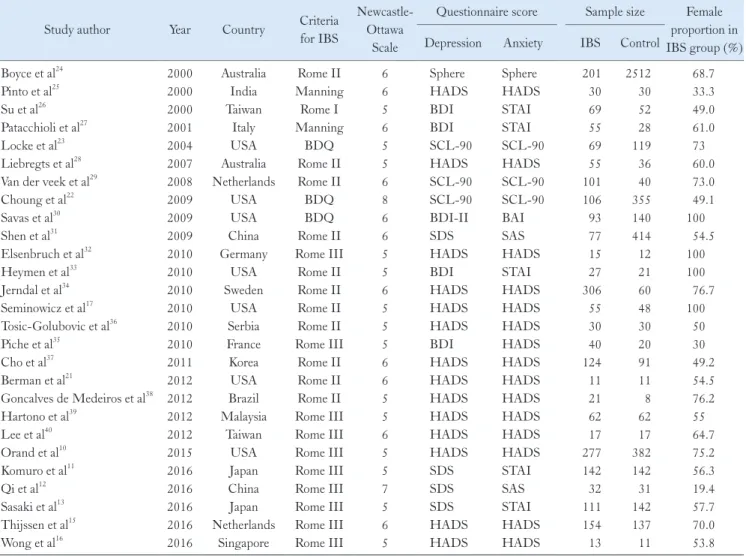Image resolution: width=746 pixels, height=556 pixels.
Task: Select the 'Jerndal et al' author cell
Action: [35, 290]
